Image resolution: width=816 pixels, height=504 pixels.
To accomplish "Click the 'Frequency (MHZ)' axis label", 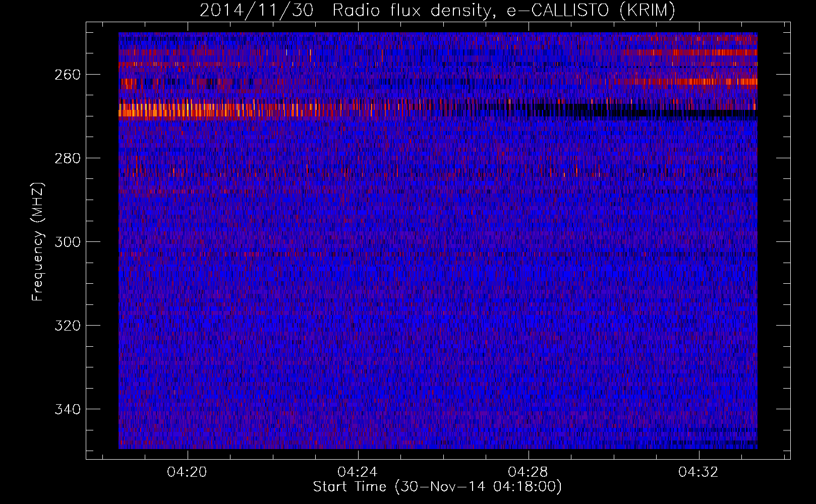I will (x=38, y=241).
